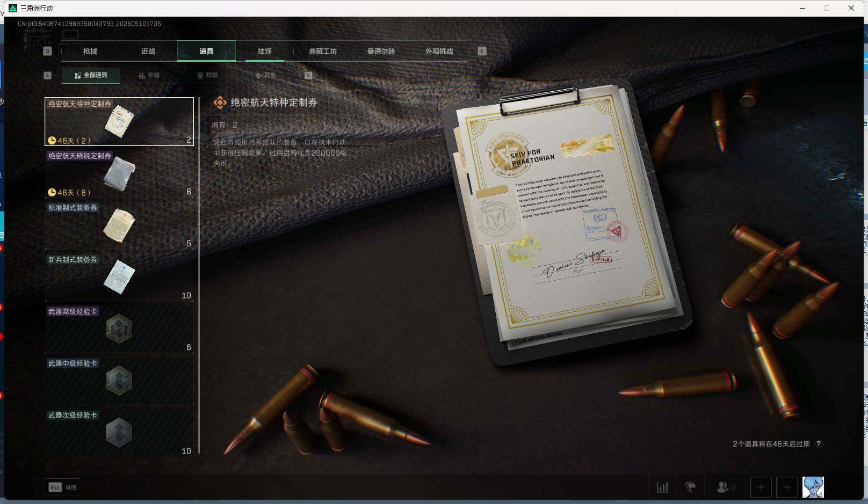Open the expiry help question mark icon
This screenshot has width=868, height=504.
coord(819,444)
